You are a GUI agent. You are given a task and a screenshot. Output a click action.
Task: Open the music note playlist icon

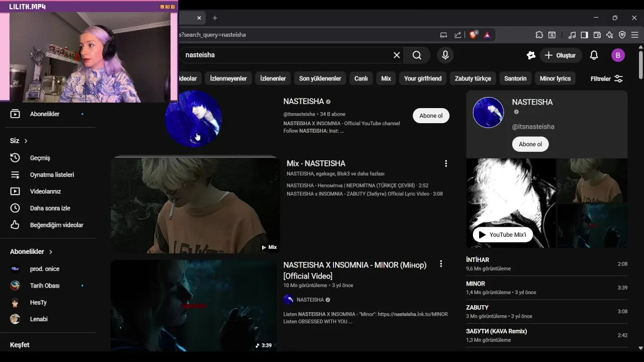572,35
